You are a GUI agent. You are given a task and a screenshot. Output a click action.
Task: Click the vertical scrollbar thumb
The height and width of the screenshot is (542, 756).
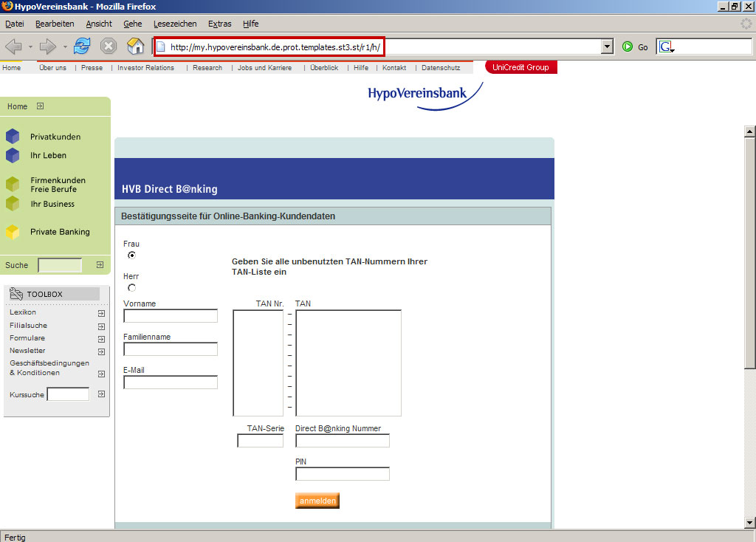[x=749, y=253]
